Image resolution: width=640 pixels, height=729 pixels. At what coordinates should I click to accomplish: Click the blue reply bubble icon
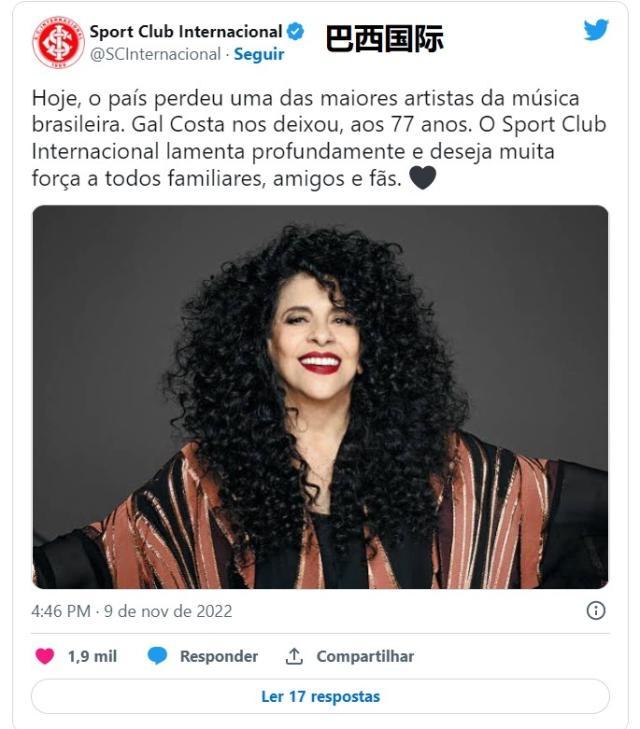[x=157, y=656]
